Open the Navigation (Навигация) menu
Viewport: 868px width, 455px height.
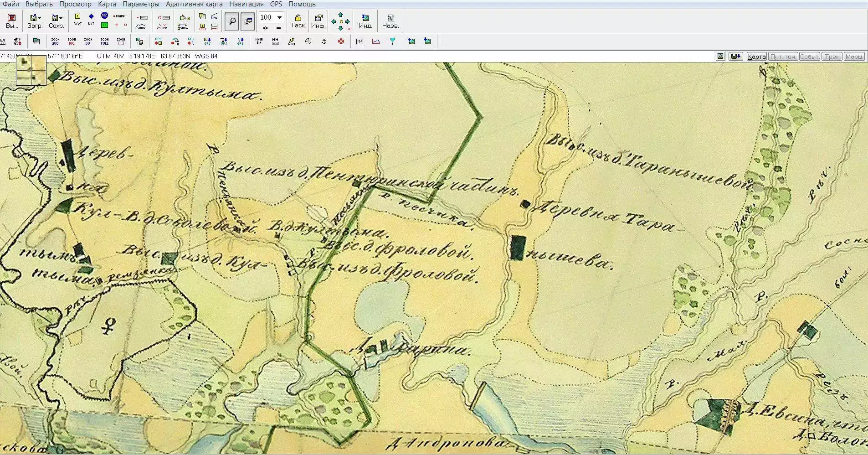(246, 4)
